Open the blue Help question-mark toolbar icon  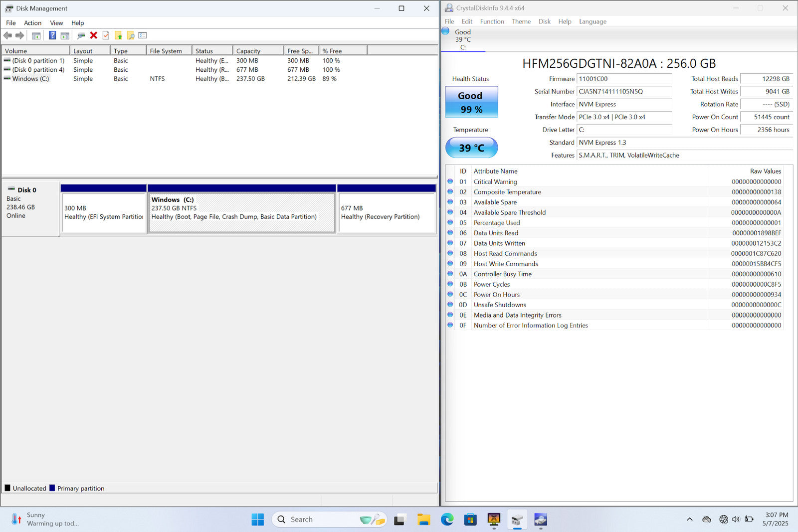point(52,35)
